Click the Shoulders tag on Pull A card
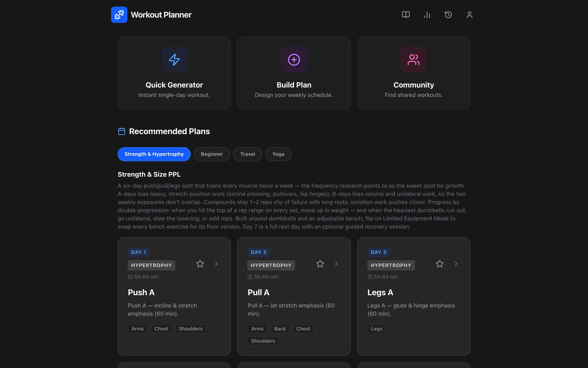Image resolution: width=588 pixels, height=368 pixels. 263,341
